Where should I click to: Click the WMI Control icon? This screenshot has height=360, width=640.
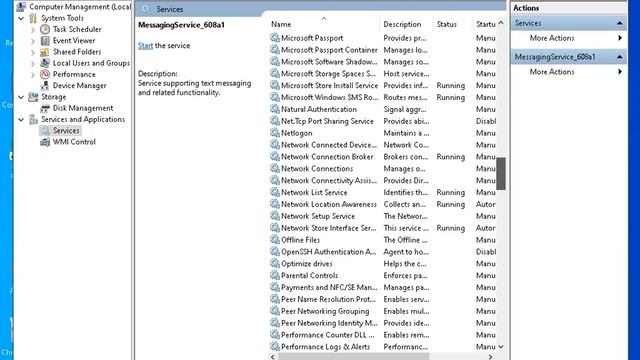tap(45, 142)
